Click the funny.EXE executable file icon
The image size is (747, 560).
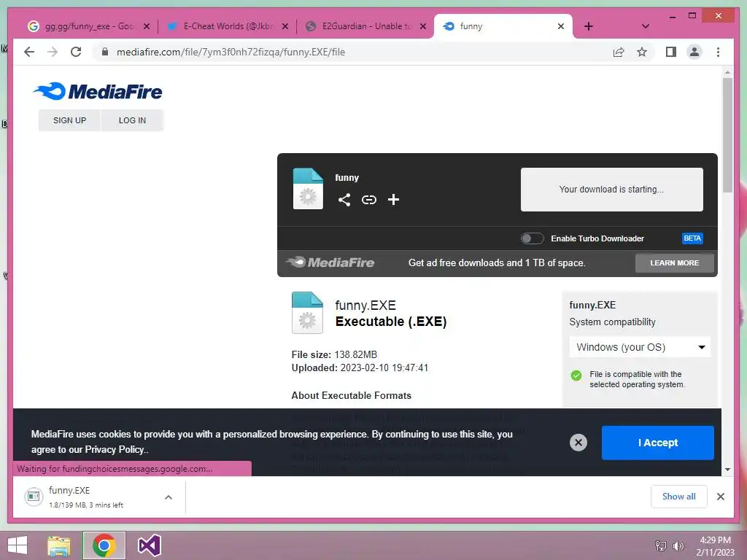click(307, 312)
